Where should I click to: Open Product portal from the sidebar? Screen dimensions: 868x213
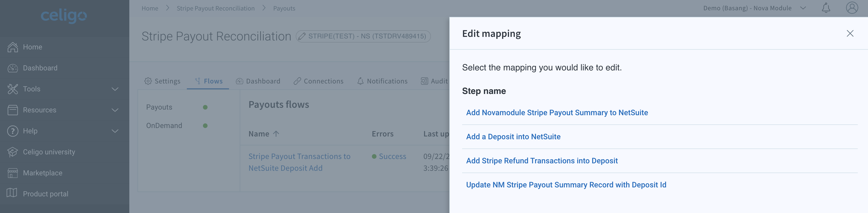coord(65,194)
